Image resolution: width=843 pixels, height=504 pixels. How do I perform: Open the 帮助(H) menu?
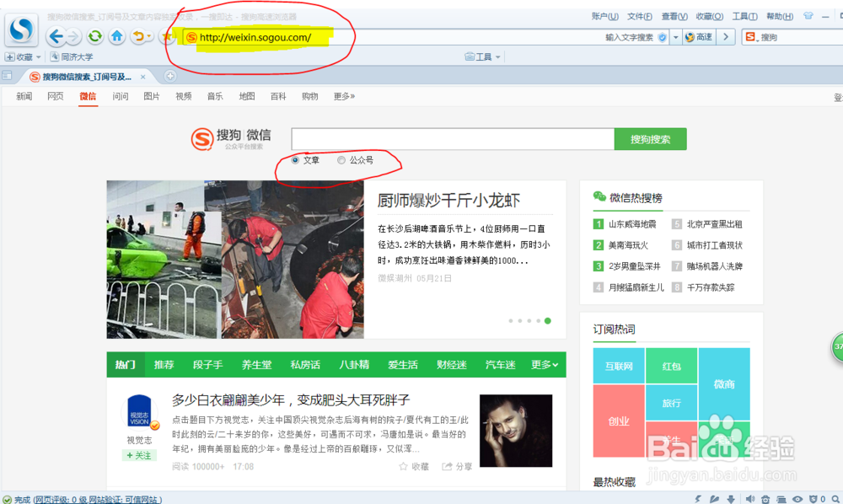[780, 17]
